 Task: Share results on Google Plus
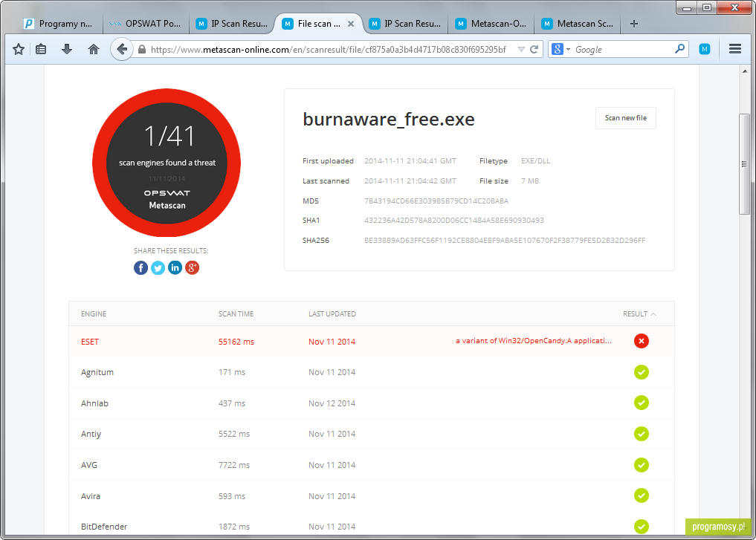click(192, 268)
